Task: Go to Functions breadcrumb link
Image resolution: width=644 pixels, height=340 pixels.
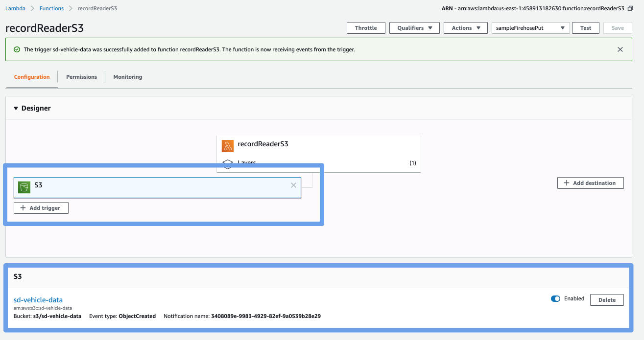Action: (x=51, y=8)
